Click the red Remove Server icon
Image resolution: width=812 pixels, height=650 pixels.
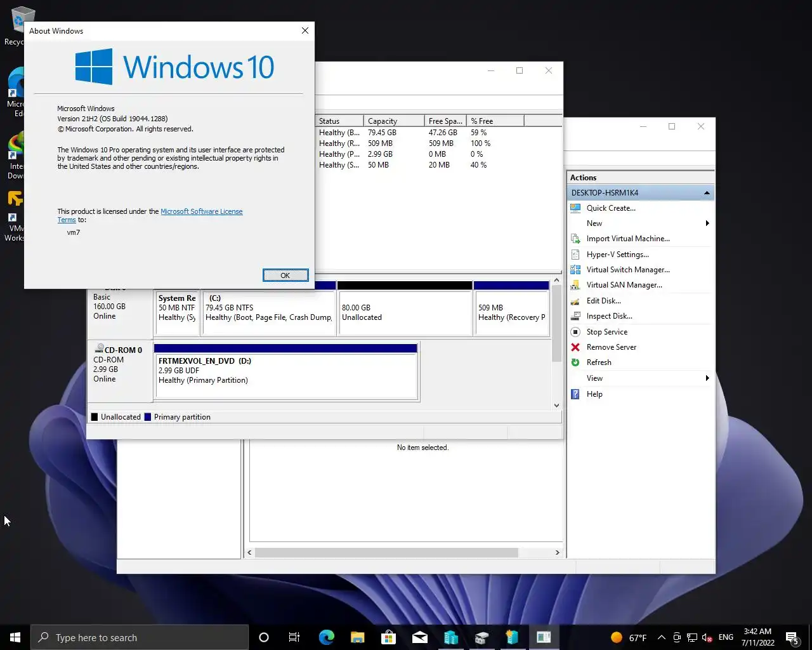click(x=575, y=347)
